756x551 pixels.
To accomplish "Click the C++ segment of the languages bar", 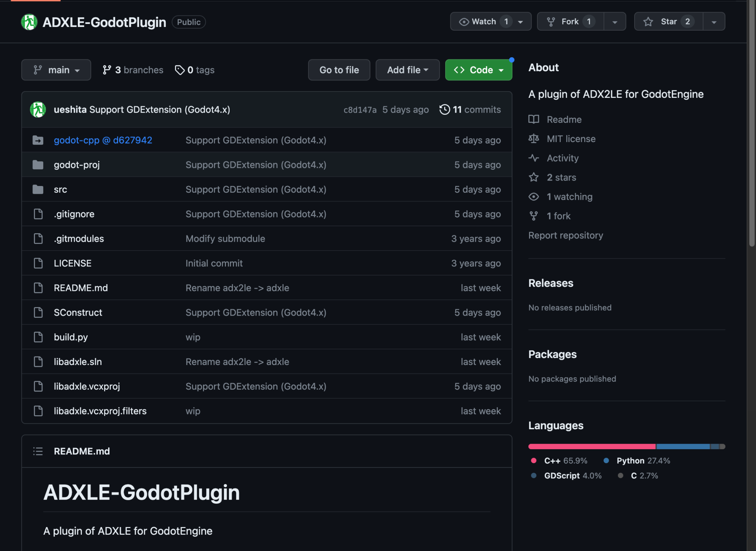I will pos(591,447).
